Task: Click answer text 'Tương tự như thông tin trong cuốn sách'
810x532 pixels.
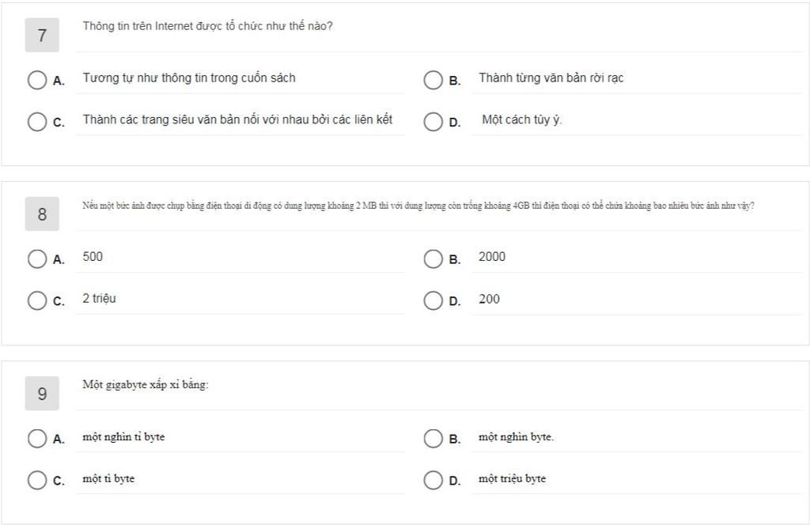Action: click(x=189, y=78)
